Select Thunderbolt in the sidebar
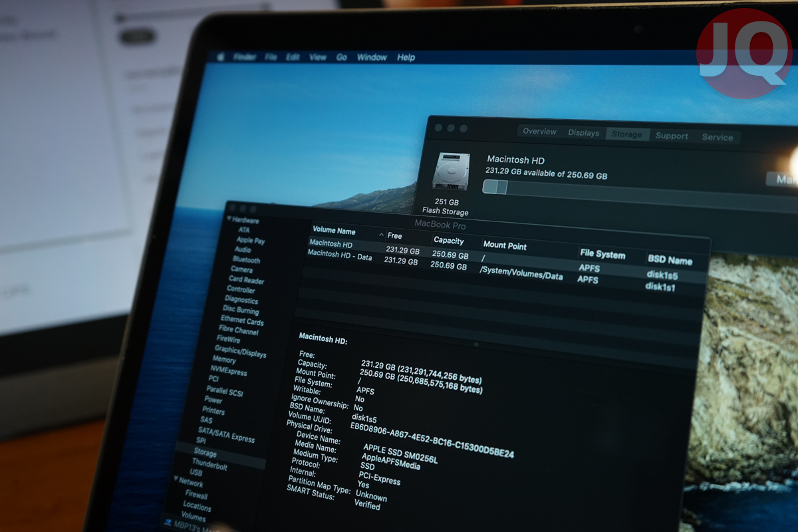Image resolution: width=798 pixels, height=532 pixels. (x=209, y=465)
